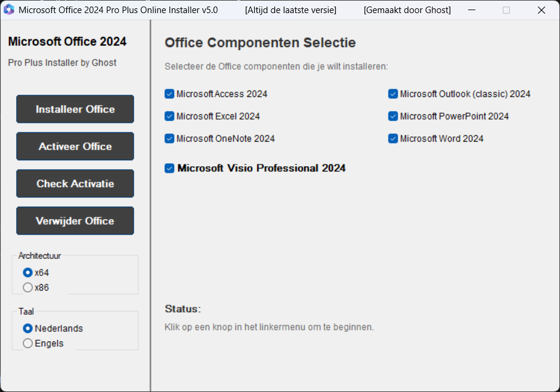Toggle Microsoft Word 2024 checkbox

coord(393,138)
